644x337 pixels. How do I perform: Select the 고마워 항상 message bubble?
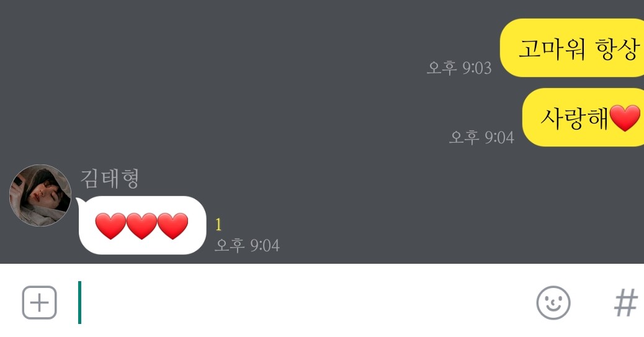pos(572,48)
